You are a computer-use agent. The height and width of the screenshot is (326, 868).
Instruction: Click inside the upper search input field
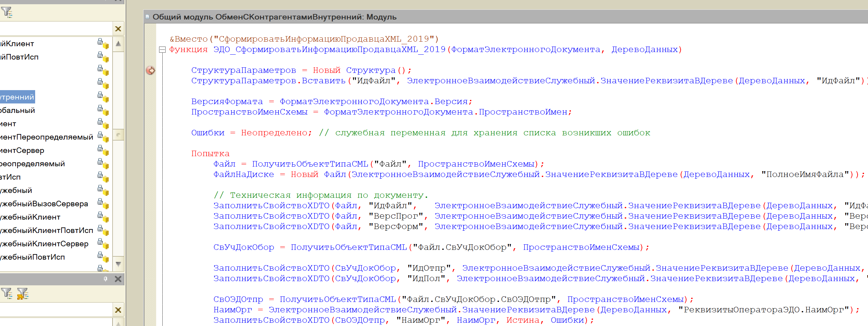pos(56,29)
